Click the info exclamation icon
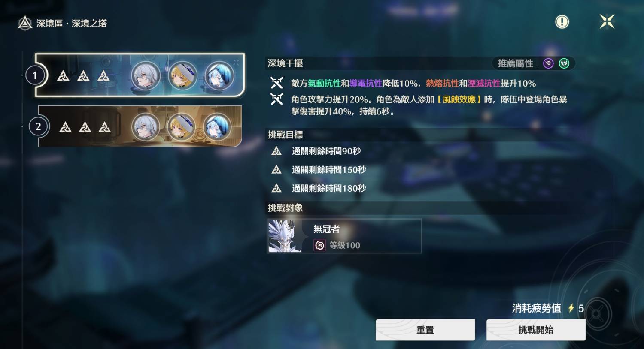644x349 pixels. tap(562, 22)
